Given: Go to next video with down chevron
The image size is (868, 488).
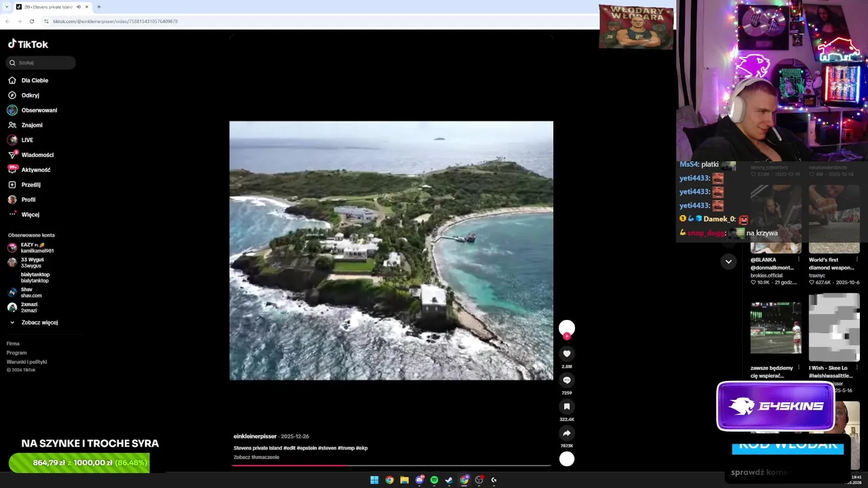Looking at the screenshot, I should coord(728,261).
